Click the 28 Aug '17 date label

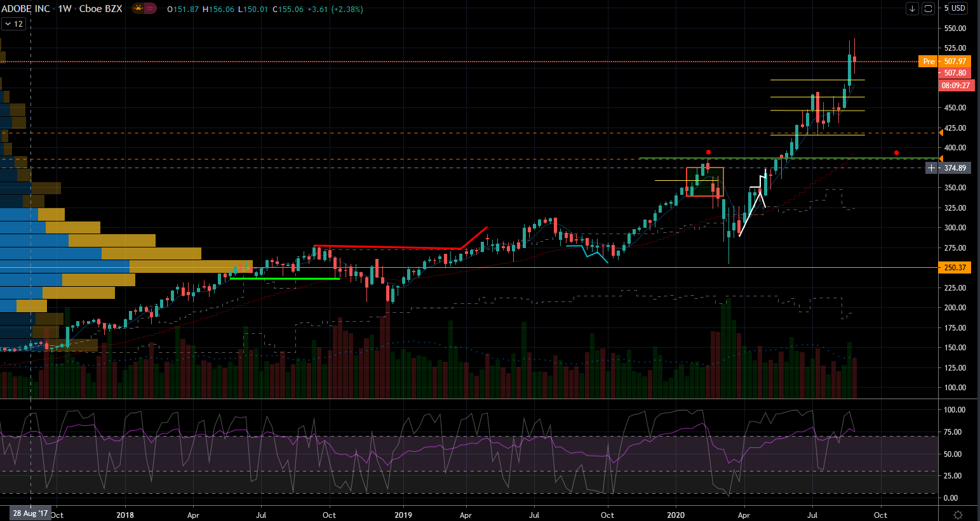click(30, 513)
